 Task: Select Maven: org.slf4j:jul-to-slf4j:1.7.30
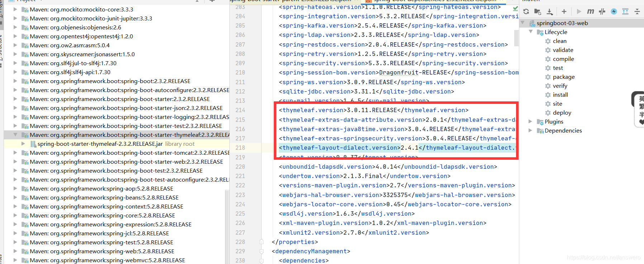pos(73,63)
